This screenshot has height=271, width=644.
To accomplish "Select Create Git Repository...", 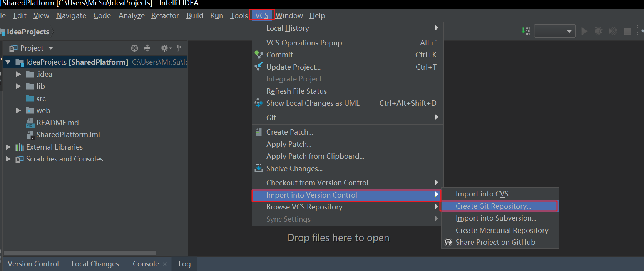I will coord(499,206).
